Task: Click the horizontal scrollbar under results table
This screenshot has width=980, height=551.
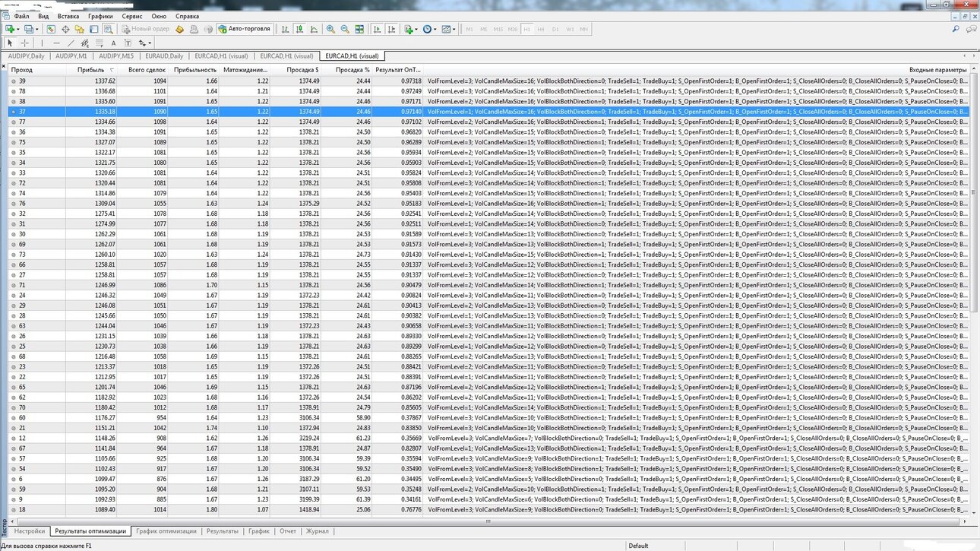Action: click(x=486, y=522)
